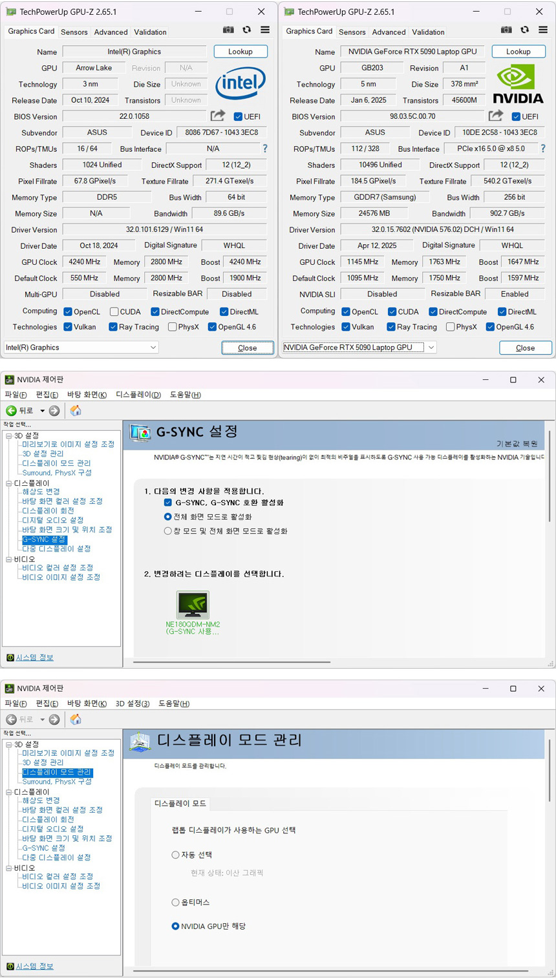Click the Bus Interface question mark next to PCIe x16
556x980 pixels.
(542, 149)
